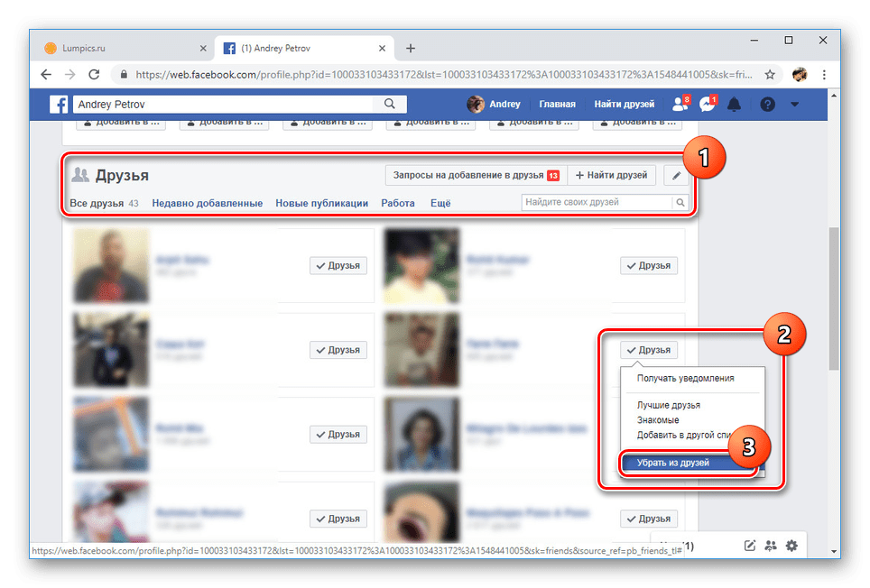
Task: Open the Друзья dropdown for a friend
Action: pyautogui.click(x=649, y=349)
